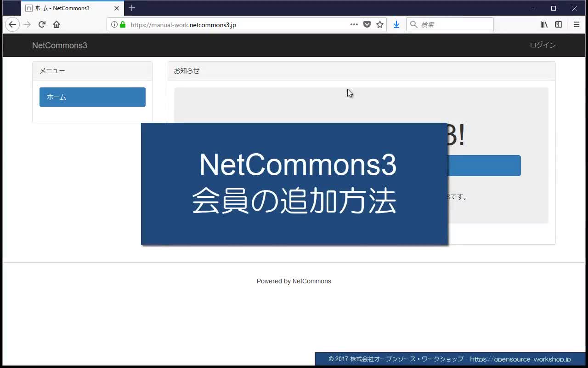Open the browser home page icon
Viewport: 588px width, 368px height.
[x=57, y=24]
